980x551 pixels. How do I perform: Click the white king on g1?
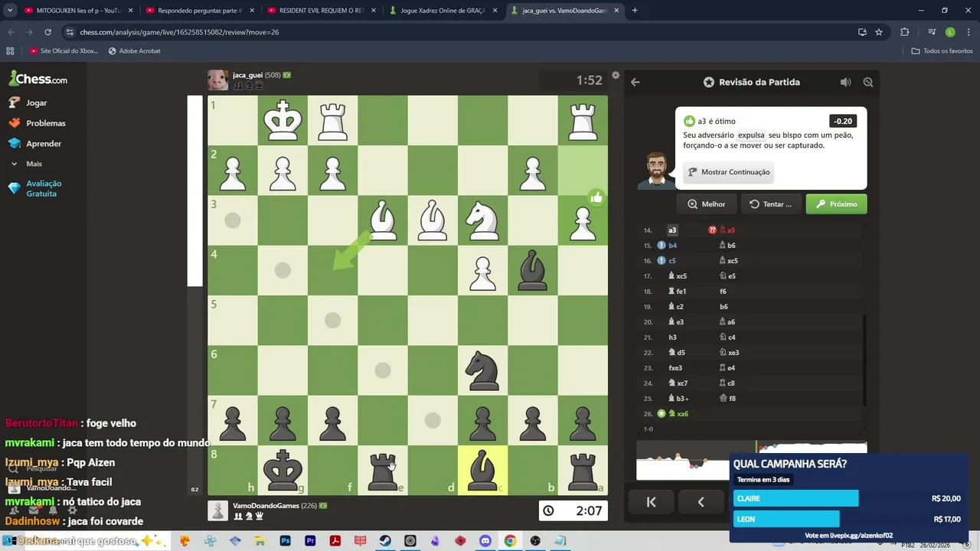[x=283, y=121]
